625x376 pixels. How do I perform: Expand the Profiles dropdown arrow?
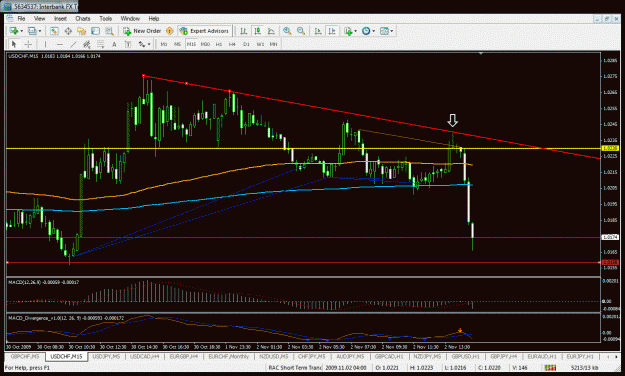(x=39, y=31)
